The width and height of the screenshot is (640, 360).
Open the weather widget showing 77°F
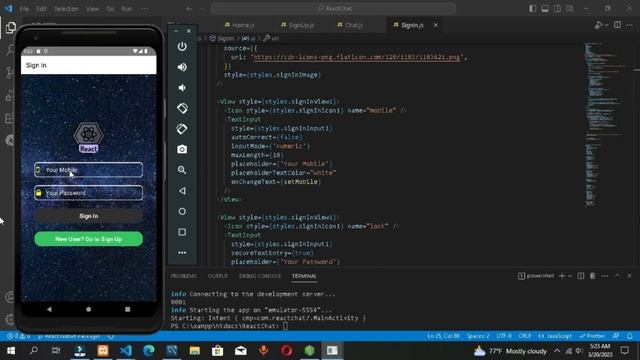510,351
